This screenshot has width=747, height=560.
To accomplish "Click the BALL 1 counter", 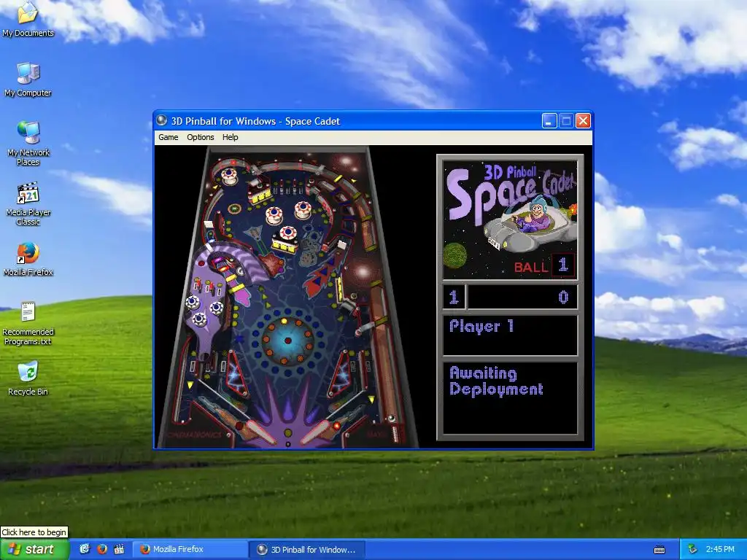I will click(543, 265).
